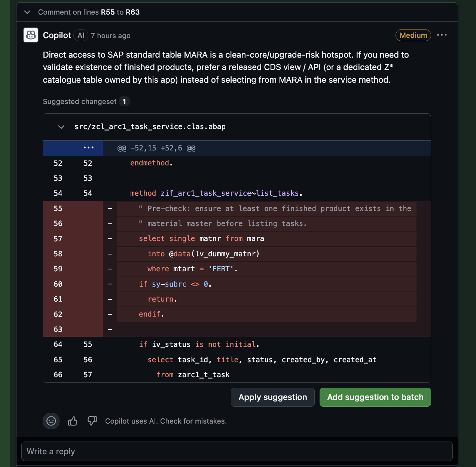Click Add suggestion to batch button
Screen dimensions: 476x467
pos(375,397)
